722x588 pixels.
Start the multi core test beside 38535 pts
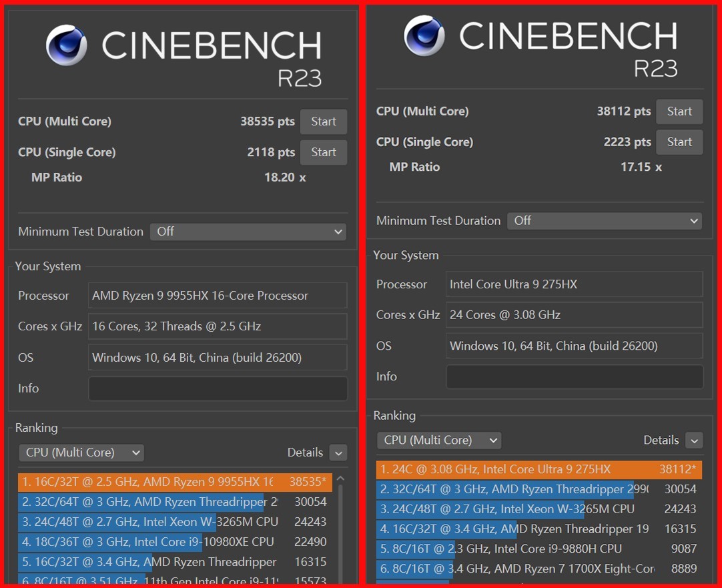coord(323,121)
